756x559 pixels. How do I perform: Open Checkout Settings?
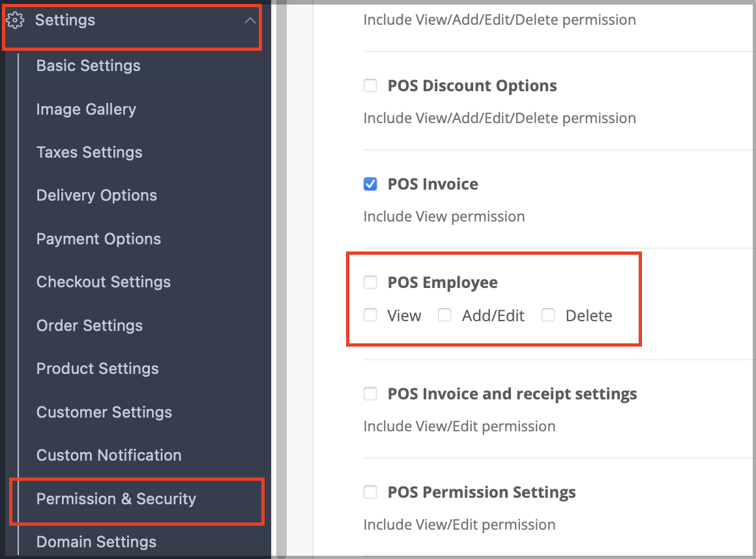click(x=103, y=282)
